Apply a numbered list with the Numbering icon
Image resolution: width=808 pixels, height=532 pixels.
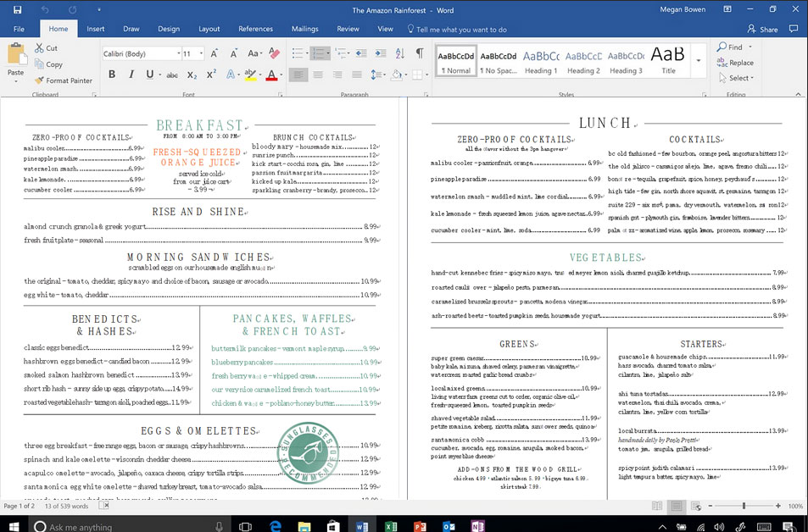pyautogui.click(x=317, y=53)
